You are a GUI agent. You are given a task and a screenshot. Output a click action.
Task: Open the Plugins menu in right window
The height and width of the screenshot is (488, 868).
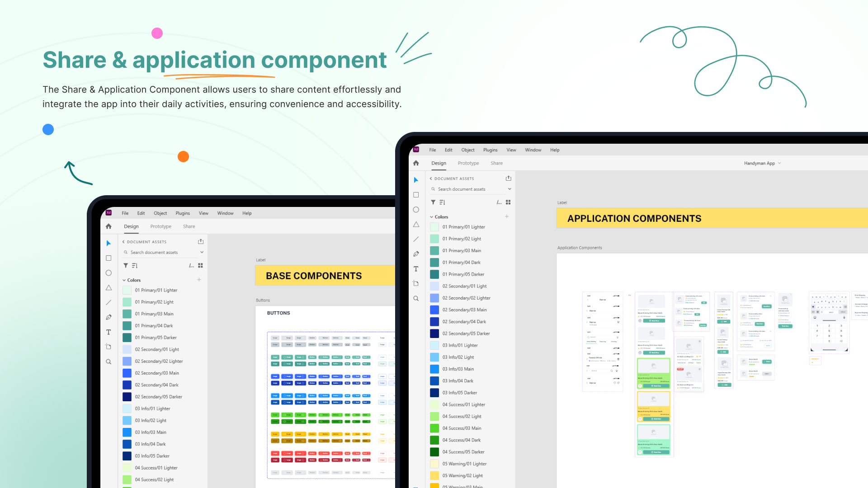490,150
